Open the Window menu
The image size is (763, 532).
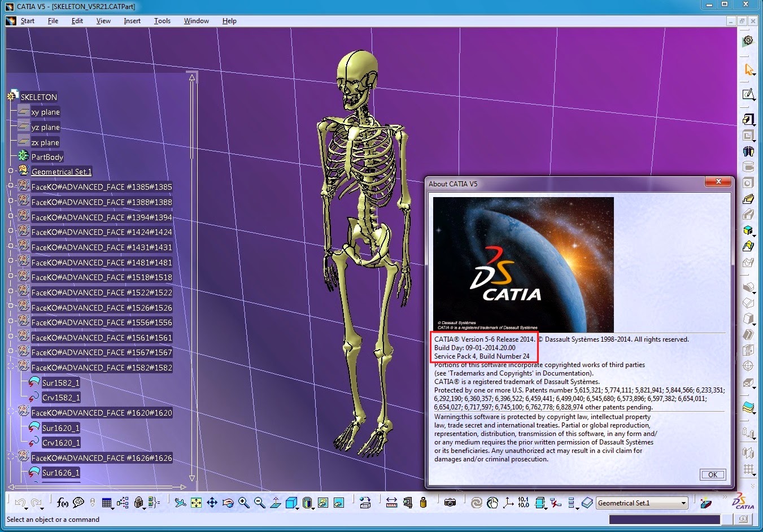pos(197,21)
